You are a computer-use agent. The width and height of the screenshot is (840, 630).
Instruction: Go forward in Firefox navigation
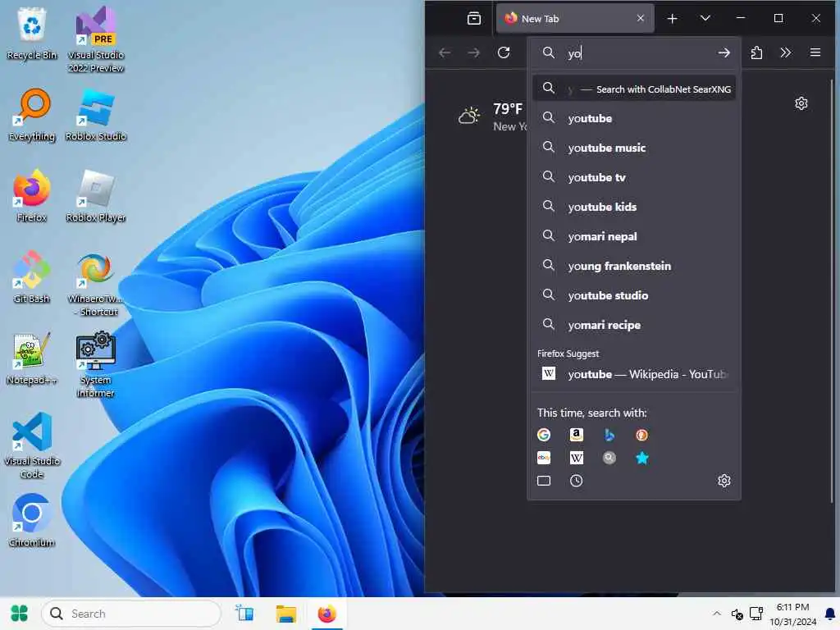pyautogui.click(x=473, y=52)
